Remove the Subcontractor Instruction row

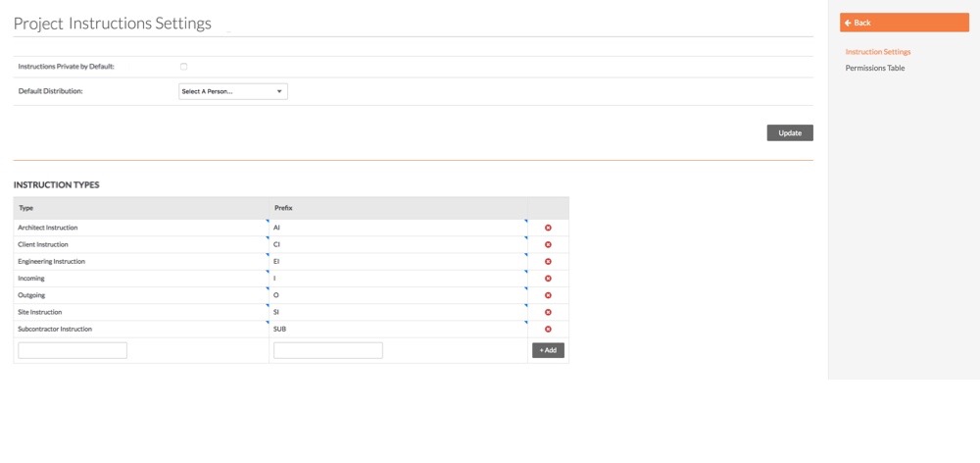click(x=548, y=330)
